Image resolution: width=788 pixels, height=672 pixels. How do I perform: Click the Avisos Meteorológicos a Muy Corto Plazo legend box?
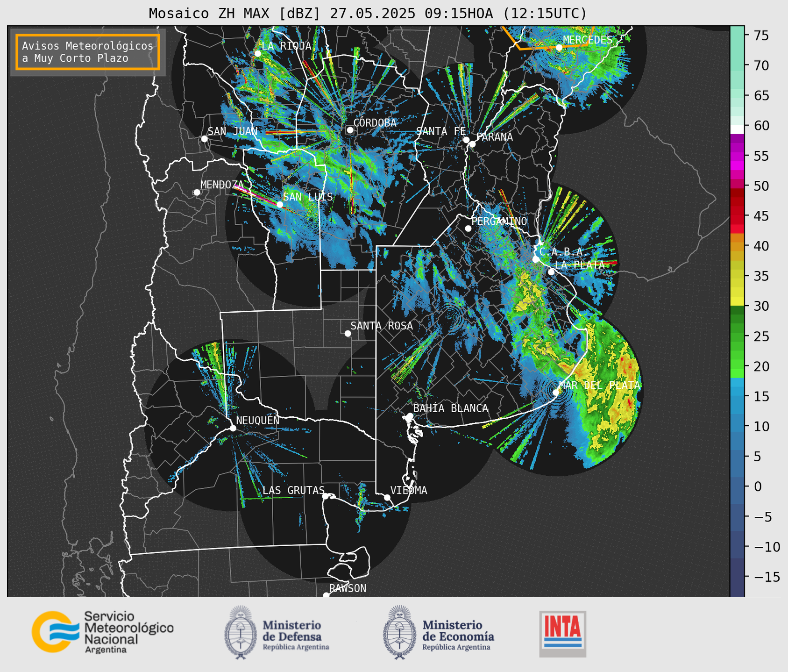88,52
